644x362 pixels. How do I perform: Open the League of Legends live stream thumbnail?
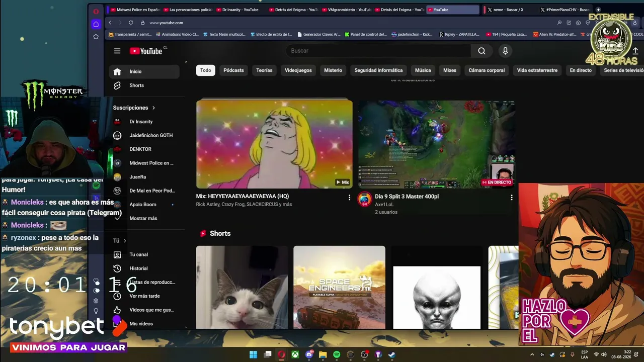436,144
